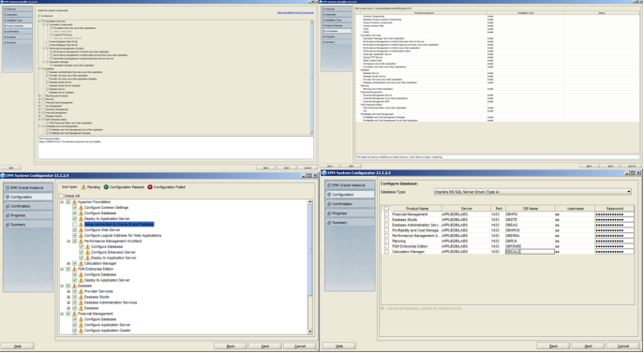Click pending icon beside Configure Logical Address row
Image resolution: width=644 pixels, height=353 pixels.
(81, 236)
